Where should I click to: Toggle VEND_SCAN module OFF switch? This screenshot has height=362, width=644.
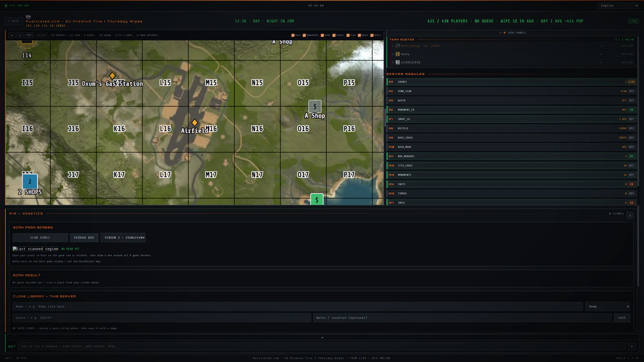click(x=632, y=91)
